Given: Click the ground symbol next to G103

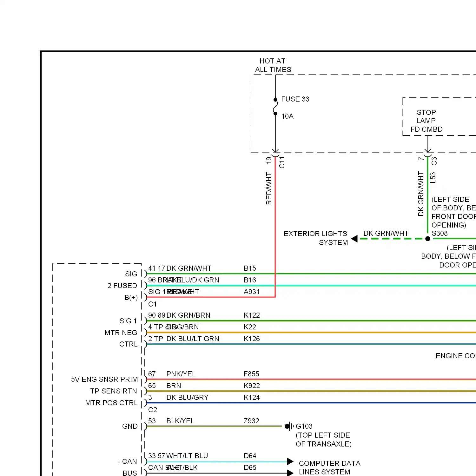Looking at the screenshot, I should (289, 426).
